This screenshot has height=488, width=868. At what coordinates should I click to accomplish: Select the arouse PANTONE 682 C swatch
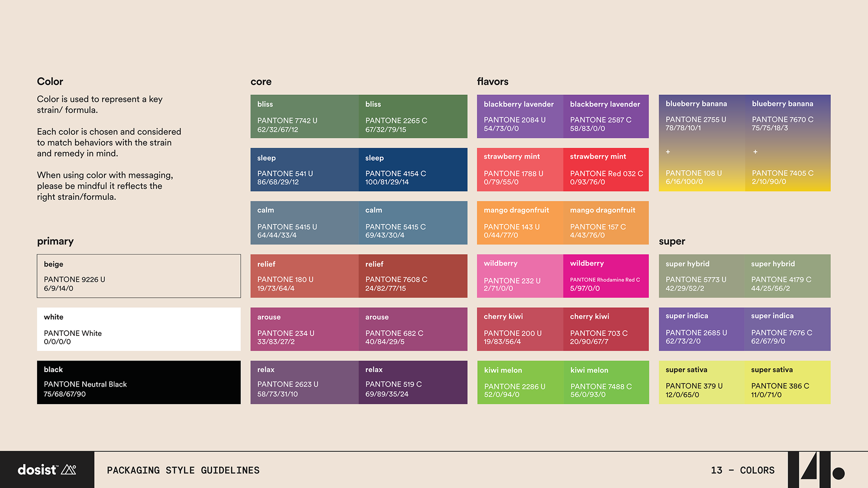coord(413,329)
